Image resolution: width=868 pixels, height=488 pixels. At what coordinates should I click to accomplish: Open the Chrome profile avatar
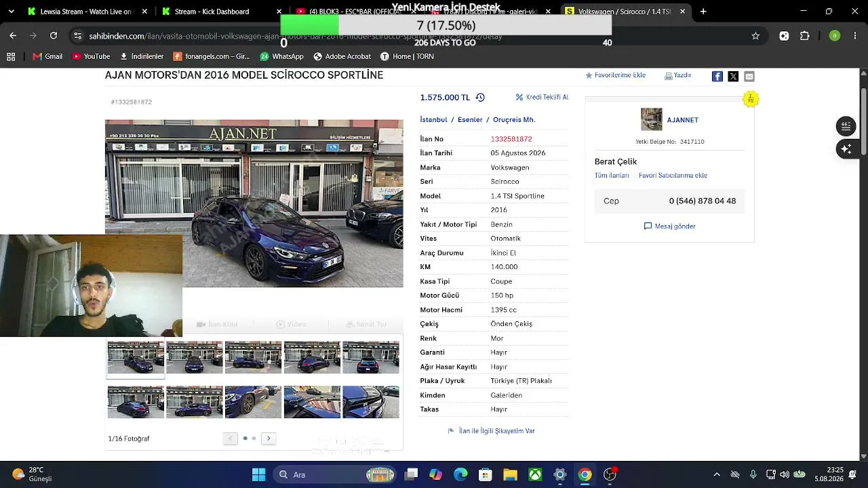(x=835, y=36)
